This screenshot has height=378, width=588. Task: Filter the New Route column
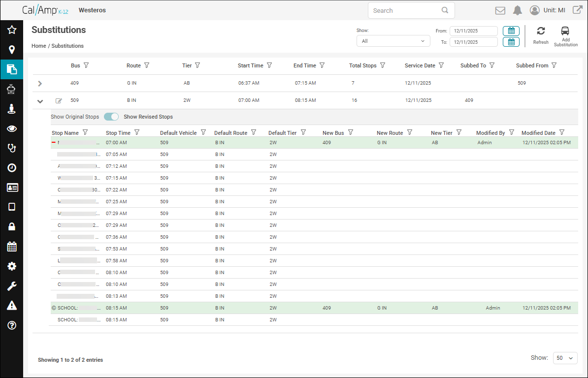[x=410, y=132]
